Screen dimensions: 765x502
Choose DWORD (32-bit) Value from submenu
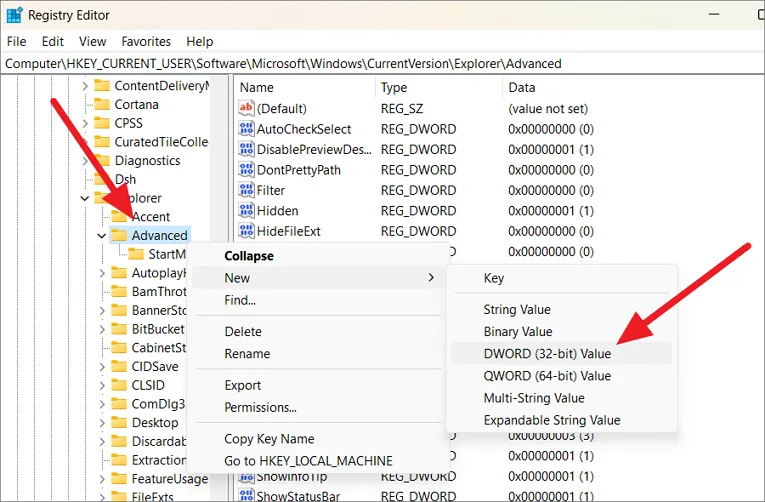pos(547,354)
